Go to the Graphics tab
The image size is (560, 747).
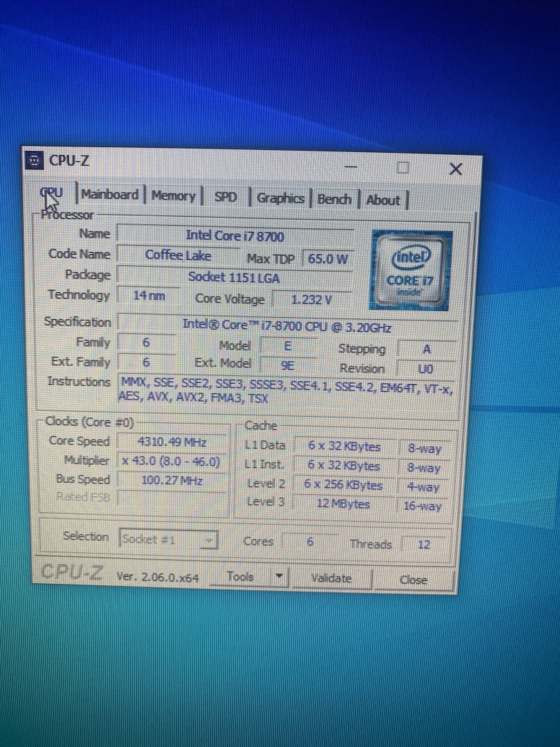[x=281, y=199]
